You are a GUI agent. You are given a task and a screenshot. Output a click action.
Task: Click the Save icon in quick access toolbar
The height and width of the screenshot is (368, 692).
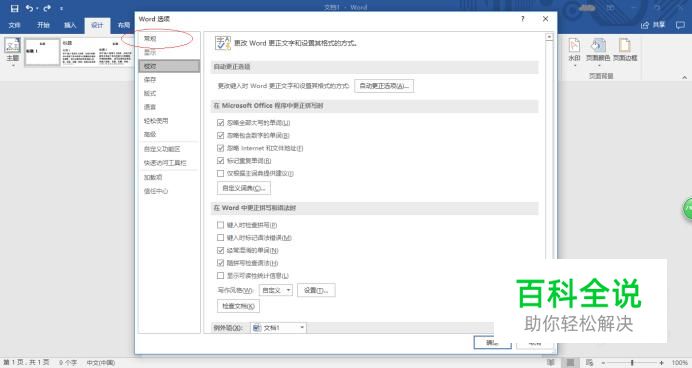coord(14,8)
